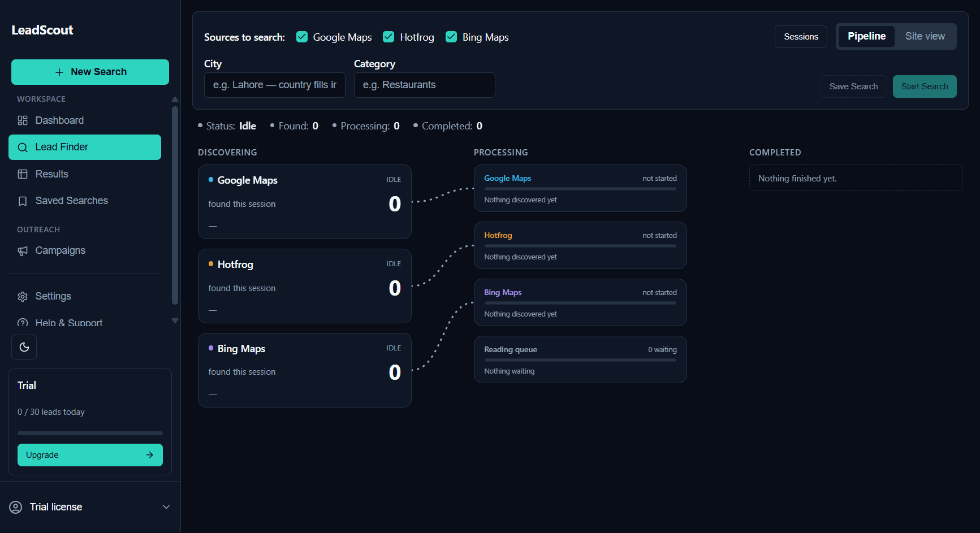Click the Reading queue progress bar
Screen dimensions: 980x533
[x=580, y=360]
